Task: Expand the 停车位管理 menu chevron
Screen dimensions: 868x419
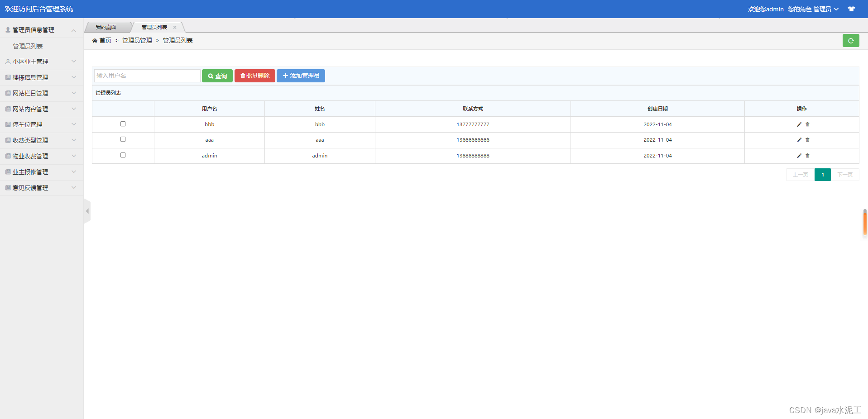Action: [x=74, y=124]
